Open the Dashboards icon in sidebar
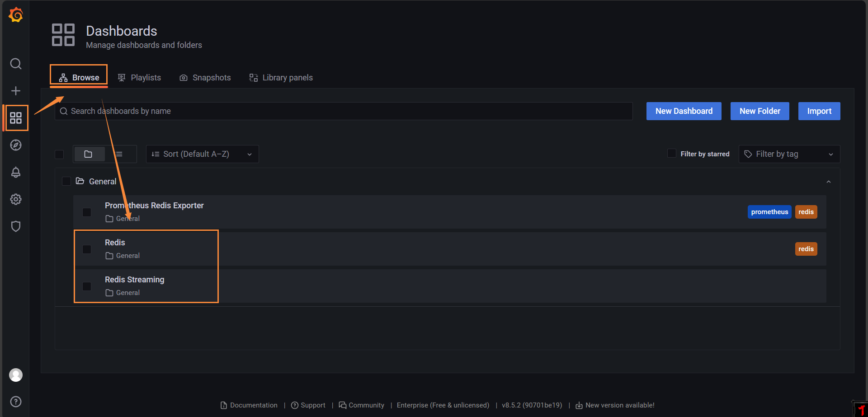This screenshot has height=417, width=868. (16, 118)
